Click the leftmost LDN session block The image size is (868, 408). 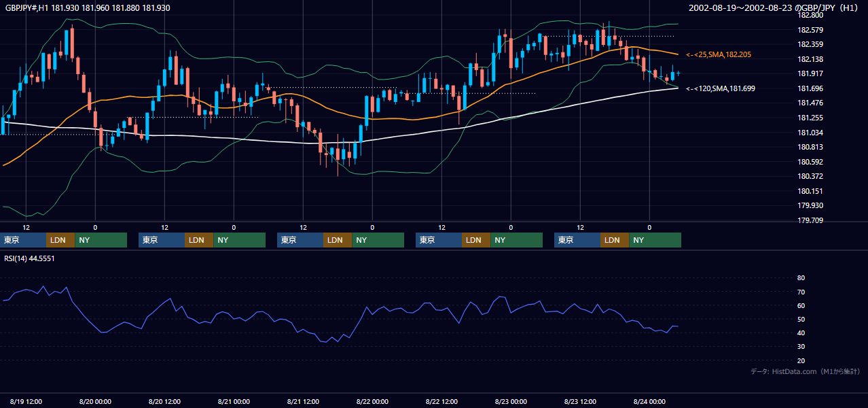(x=60, y=240)
